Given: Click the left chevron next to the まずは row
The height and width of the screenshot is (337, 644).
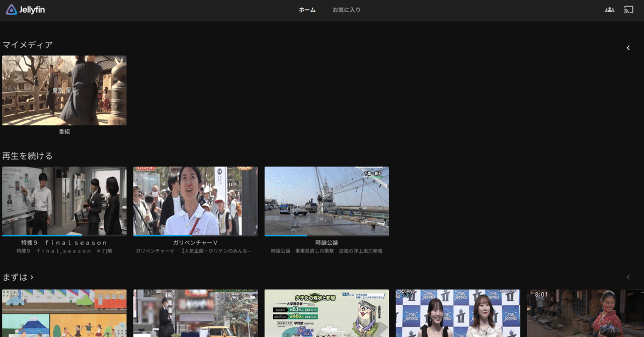Looking at the screenshot, I should (x=628, y=277).
